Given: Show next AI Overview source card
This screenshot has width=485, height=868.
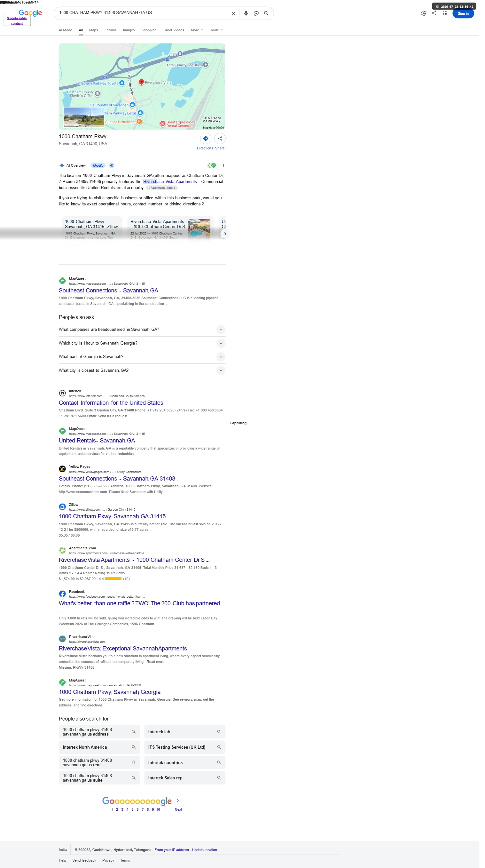Looking at the screenshot, I should click(x=225, y=234).
